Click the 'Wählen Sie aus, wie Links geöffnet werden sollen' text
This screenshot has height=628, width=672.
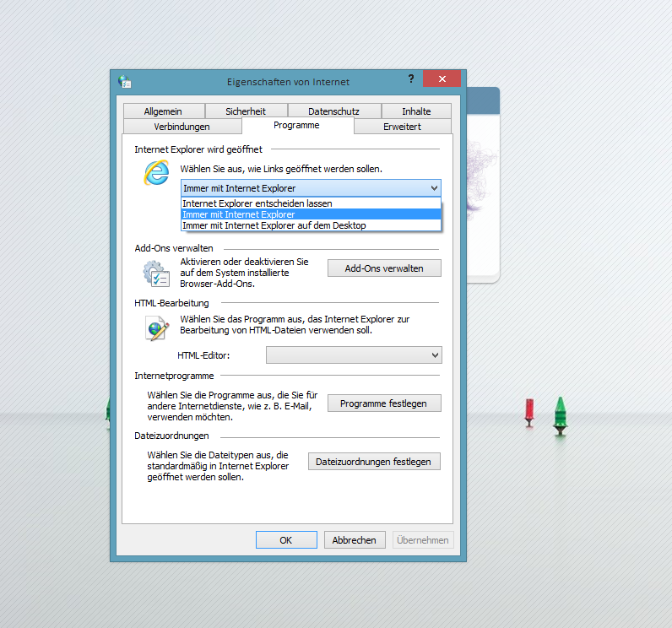281,169
